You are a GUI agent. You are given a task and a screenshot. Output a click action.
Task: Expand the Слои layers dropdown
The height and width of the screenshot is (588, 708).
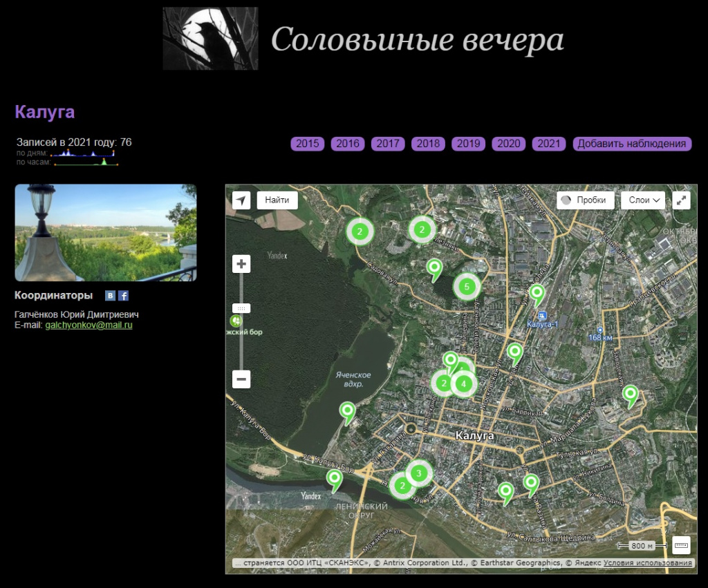tap(642, 200)
